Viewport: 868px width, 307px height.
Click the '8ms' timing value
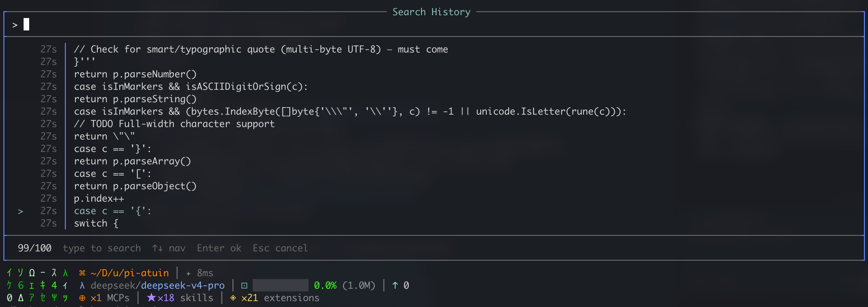pos(205,273)
